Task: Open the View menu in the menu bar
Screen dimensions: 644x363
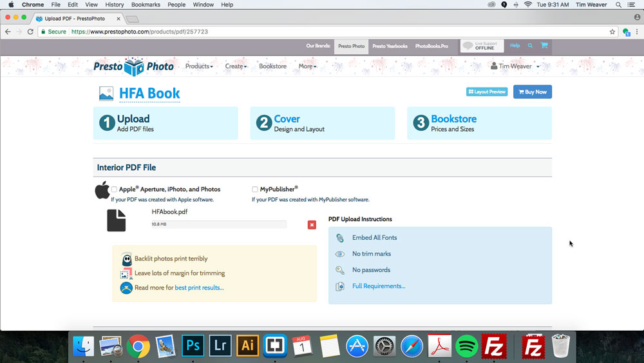Action: coord(91,5)
